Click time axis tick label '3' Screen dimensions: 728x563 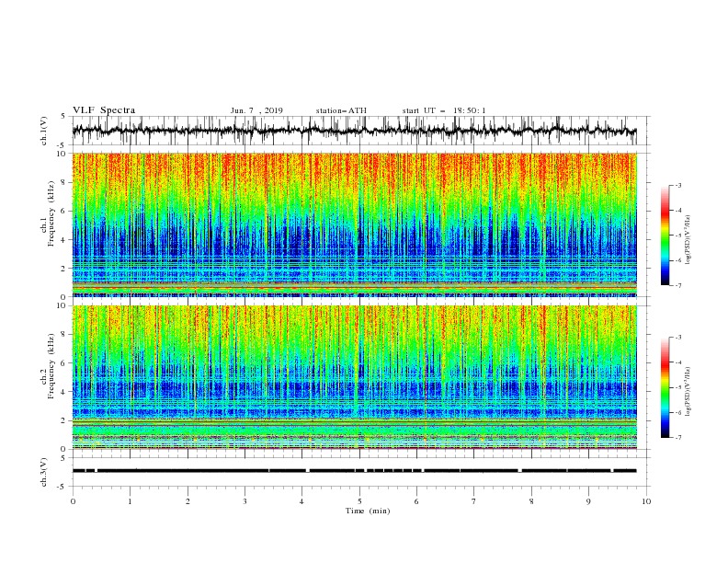click(245, 501)
